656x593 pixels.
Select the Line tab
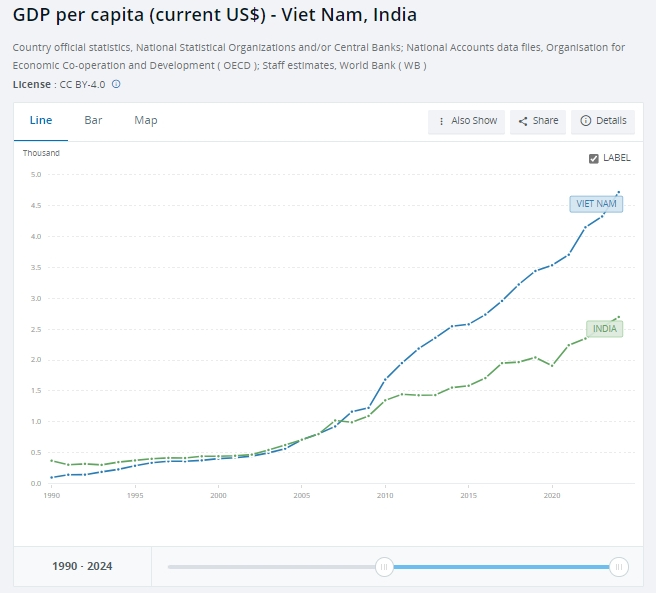[41, 121]
